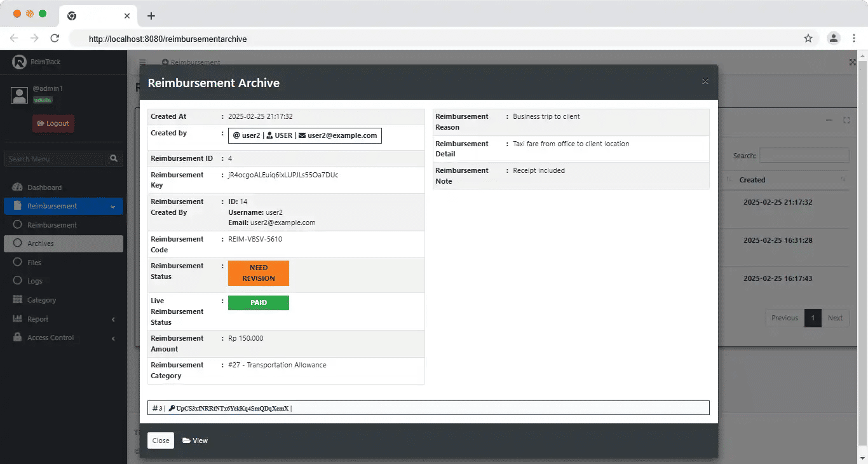Screen dimensions: 868x464
Task: Click the Logout button
Action: point(53,123)
